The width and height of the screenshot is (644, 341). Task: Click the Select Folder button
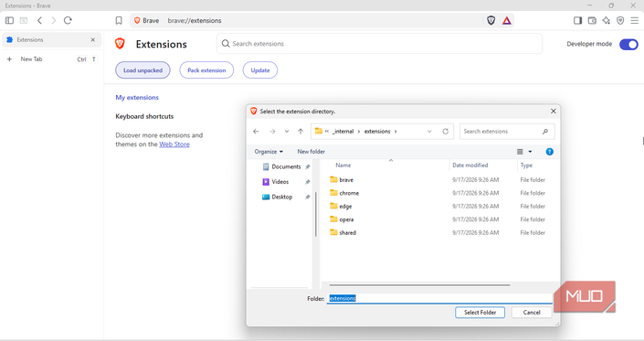coord(480,313)
